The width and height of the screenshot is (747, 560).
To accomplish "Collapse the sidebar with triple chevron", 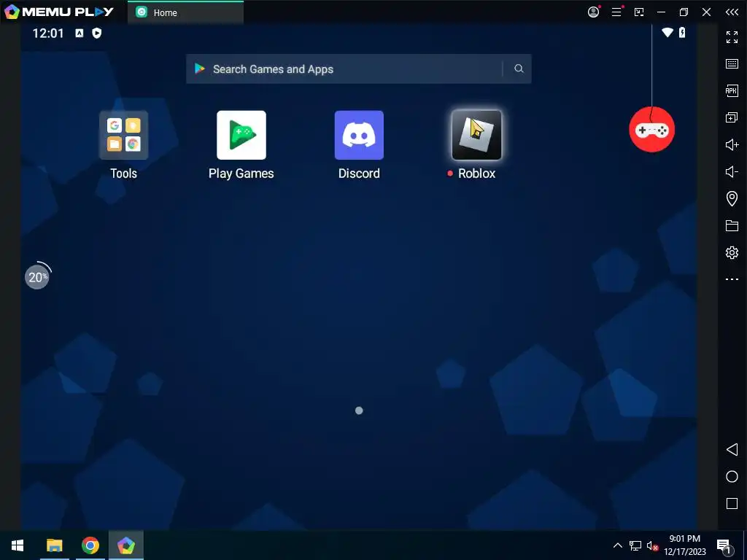I will click(x=732, y=12).
